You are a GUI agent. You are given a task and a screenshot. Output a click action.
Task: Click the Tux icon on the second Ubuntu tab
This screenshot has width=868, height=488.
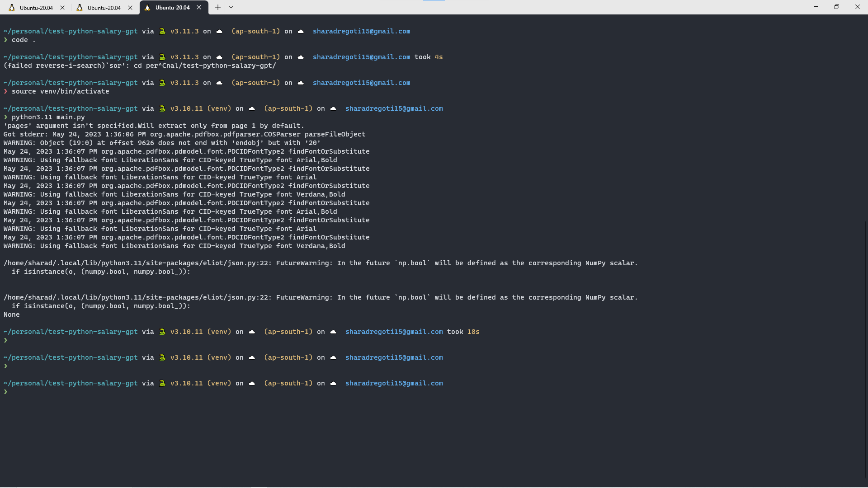tap(80, 8)
